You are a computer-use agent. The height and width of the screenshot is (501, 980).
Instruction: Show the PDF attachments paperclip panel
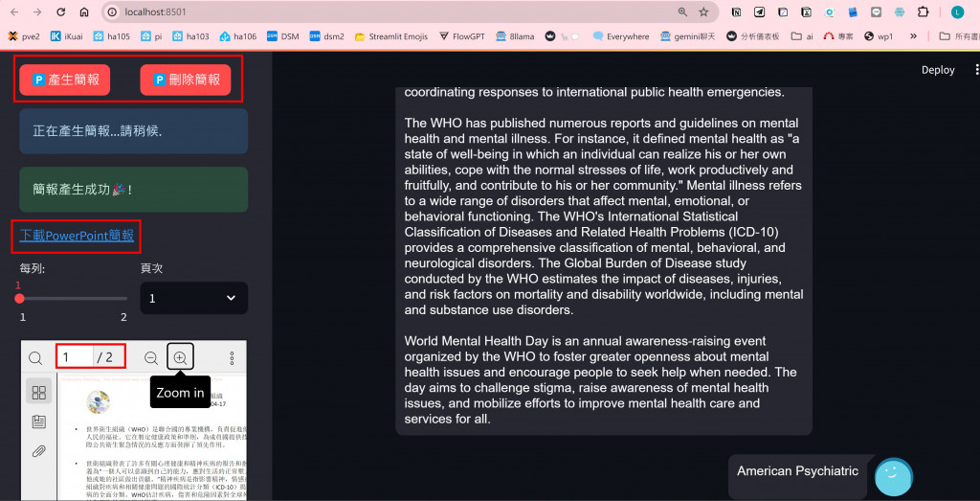38,451
